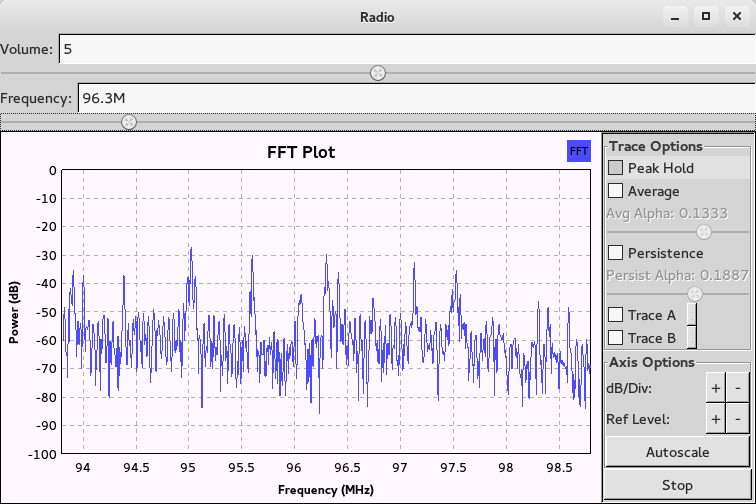The width and height of the screenshot is (756, 504).
Task: Click the Avg Alpha: 0.1333 label
Action: pyautogui.click(x=667, y=213)
